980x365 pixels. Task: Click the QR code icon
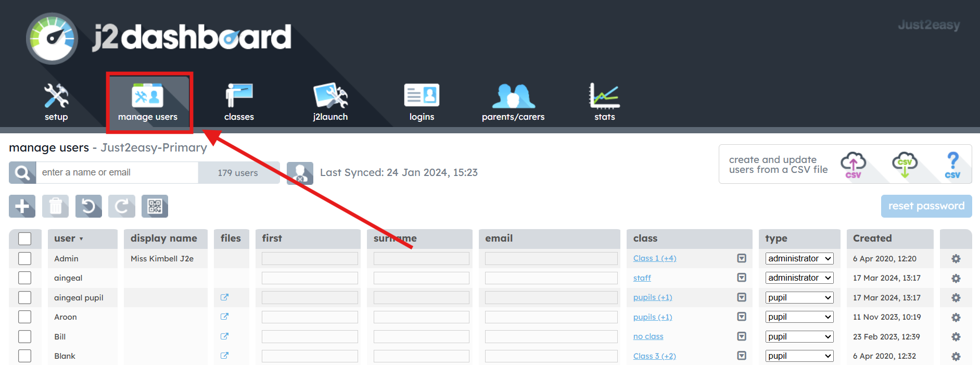[155, 206]
